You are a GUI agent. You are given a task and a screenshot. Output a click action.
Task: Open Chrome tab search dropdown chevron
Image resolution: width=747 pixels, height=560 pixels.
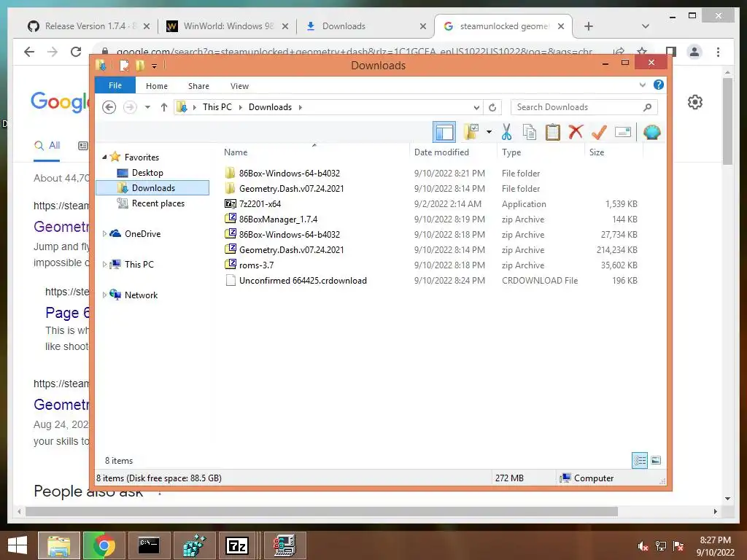(645, 26)
